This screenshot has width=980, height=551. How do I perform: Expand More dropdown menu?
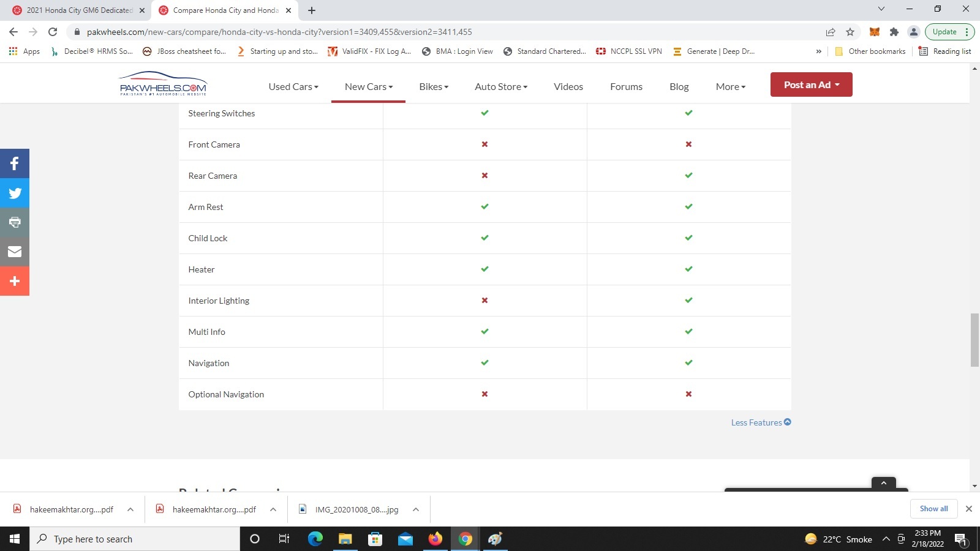pos(731,87)
